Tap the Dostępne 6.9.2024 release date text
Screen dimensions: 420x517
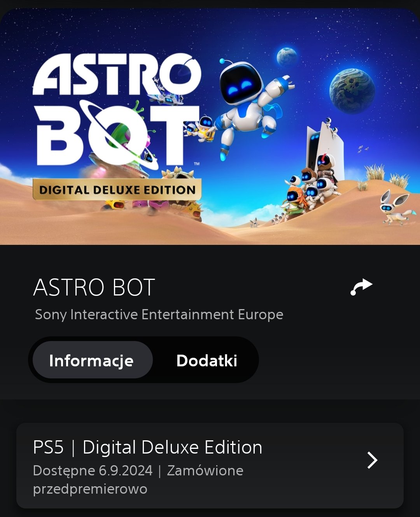tap(93, 471)
